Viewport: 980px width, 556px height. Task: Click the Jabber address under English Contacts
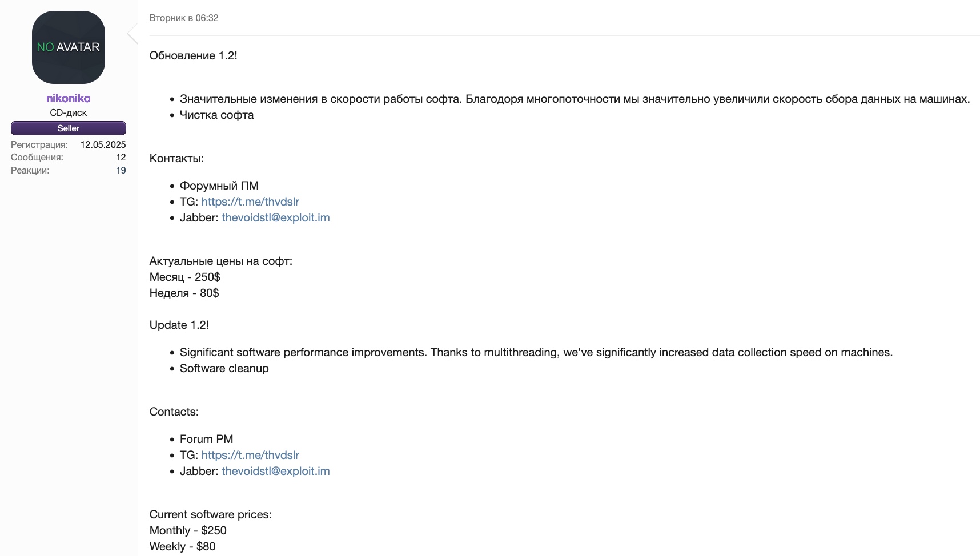click(275, 471)
